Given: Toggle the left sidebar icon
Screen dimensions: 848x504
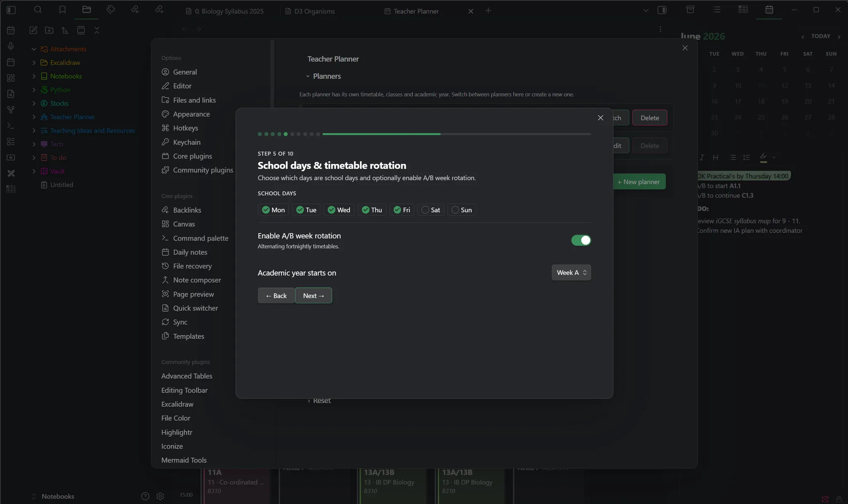Looking at the screenshot, I should pos(11,10).
